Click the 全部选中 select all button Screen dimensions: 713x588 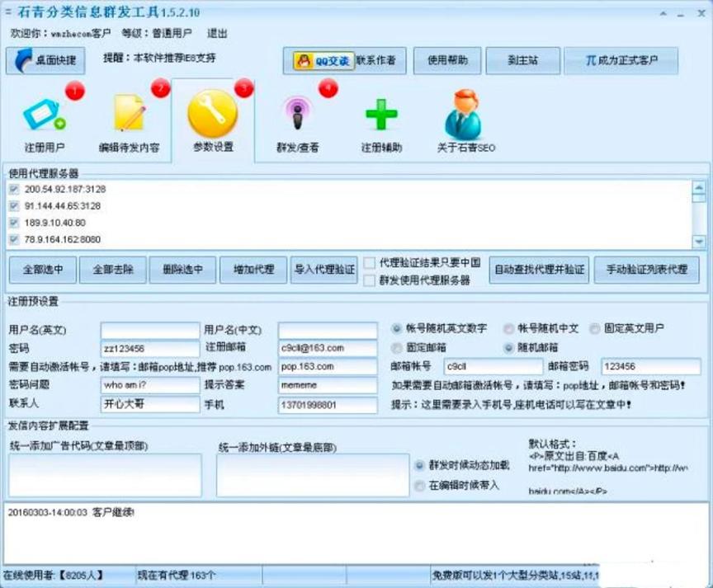point(43,270)
